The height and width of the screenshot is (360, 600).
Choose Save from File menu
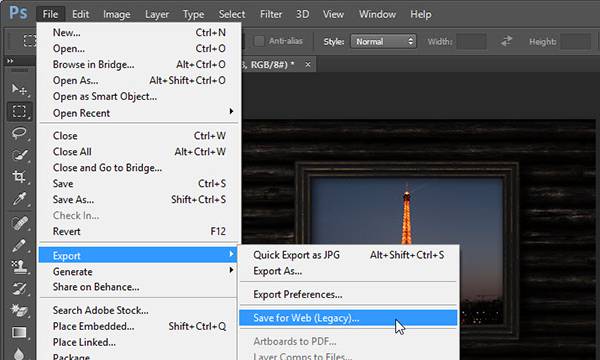(139, 184)
